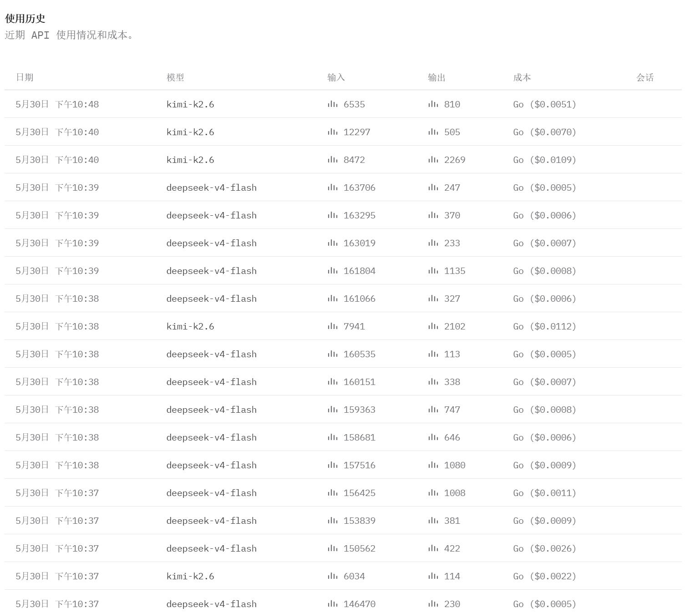This screenshot has height=613, width=700.
Task: Select the bar chart icon before input 163019
Action: pyautogui.click(x=332, y=243)
